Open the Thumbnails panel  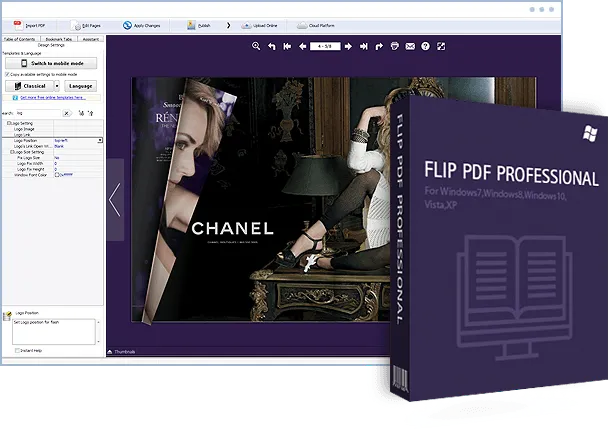coord(122,352)
